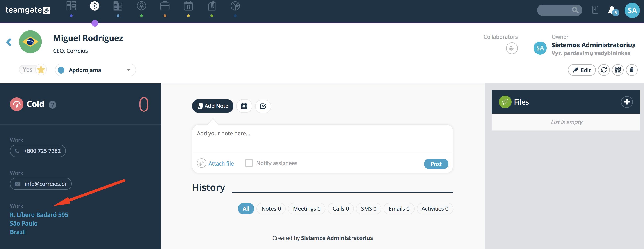
Task: Click the Post button
Action: 436,164
